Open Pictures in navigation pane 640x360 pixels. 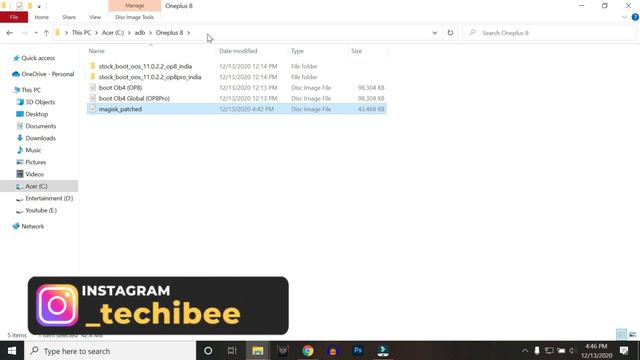(36, 162)
